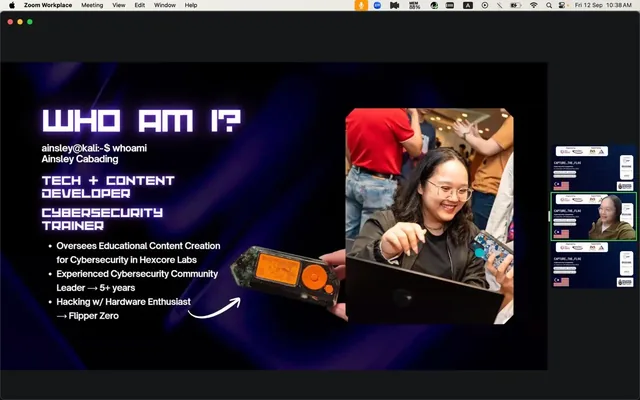Click the date and time Fri 12 Sep
The height and width of the screenshot is (400, 640).
[603, 5]
